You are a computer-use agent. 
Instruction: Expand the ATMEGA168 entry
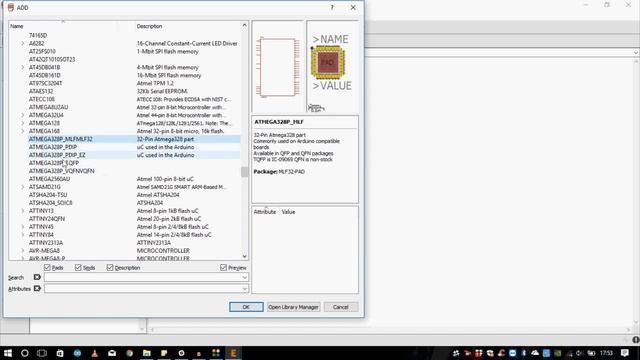pos(23,131)
